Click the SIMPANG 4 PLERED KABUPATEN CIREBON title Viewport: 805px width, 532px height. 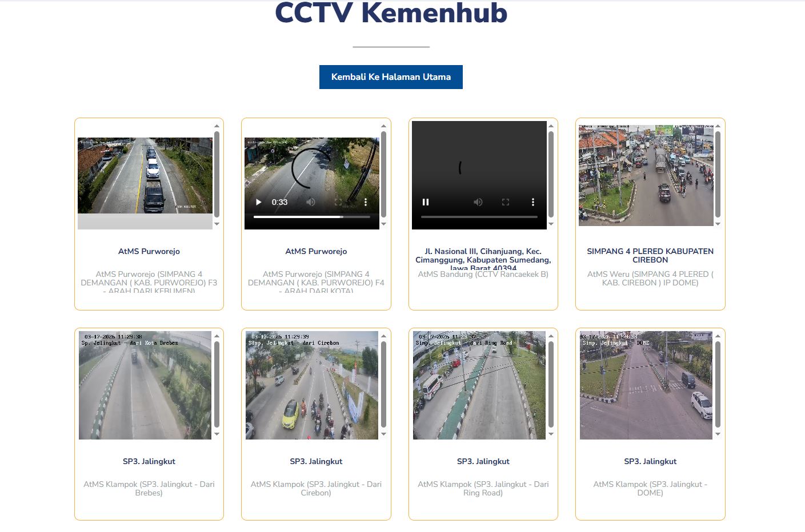[x=650, y=255]
